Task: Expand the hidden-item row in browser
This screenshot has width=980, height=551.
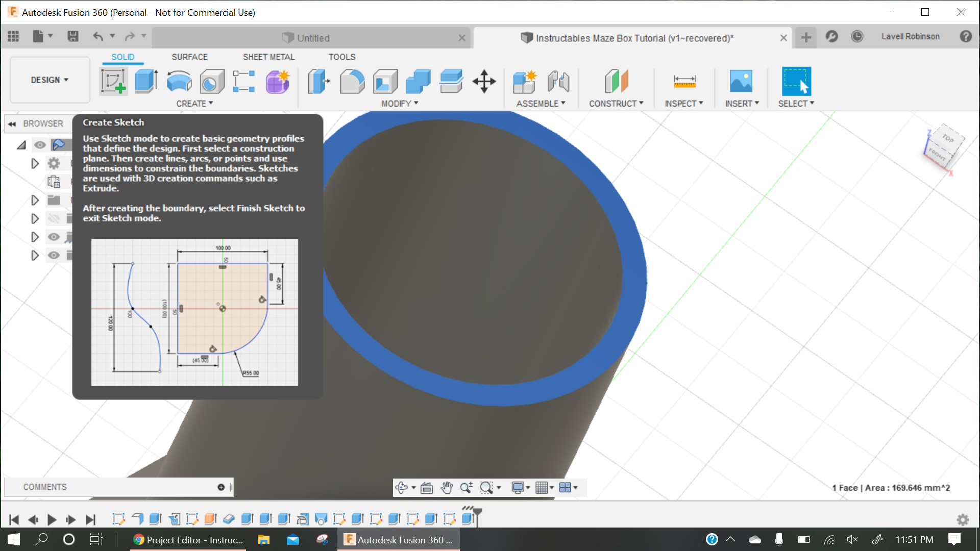Action: click(35, 219)
